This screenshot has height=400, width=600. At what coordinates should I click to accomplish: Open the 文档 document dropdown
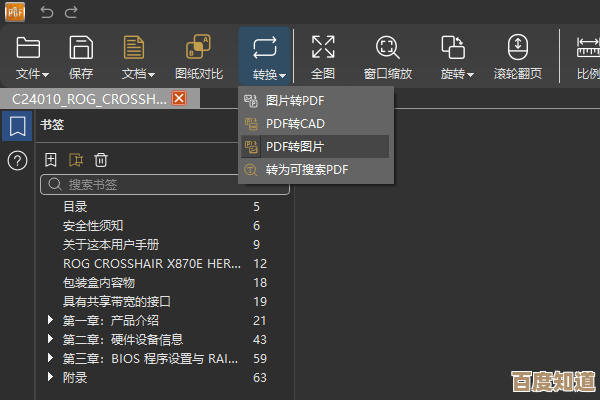(x=138, y=58)
